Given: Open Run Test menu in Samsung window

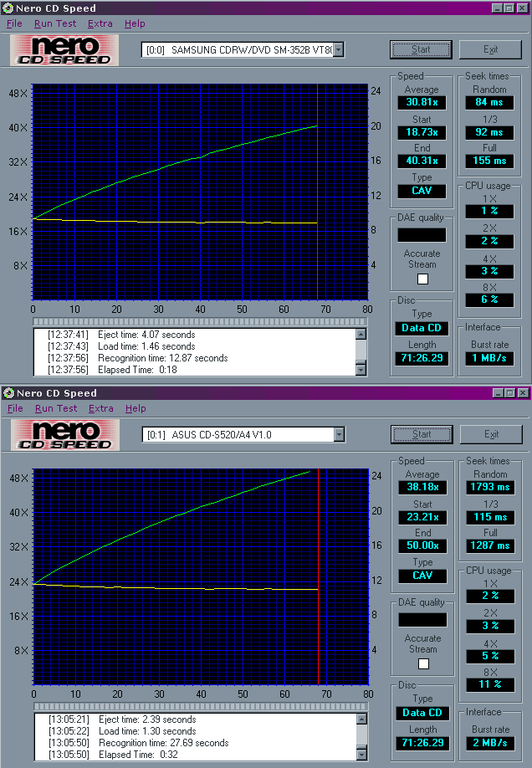Looking at the screenshot, I should (55, 23).
